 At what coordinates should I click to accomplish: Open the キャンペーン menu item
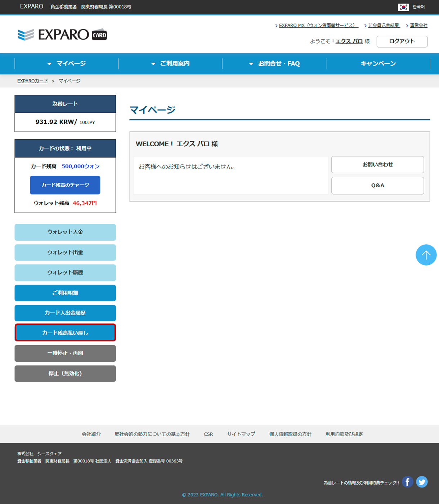(378, 64)
